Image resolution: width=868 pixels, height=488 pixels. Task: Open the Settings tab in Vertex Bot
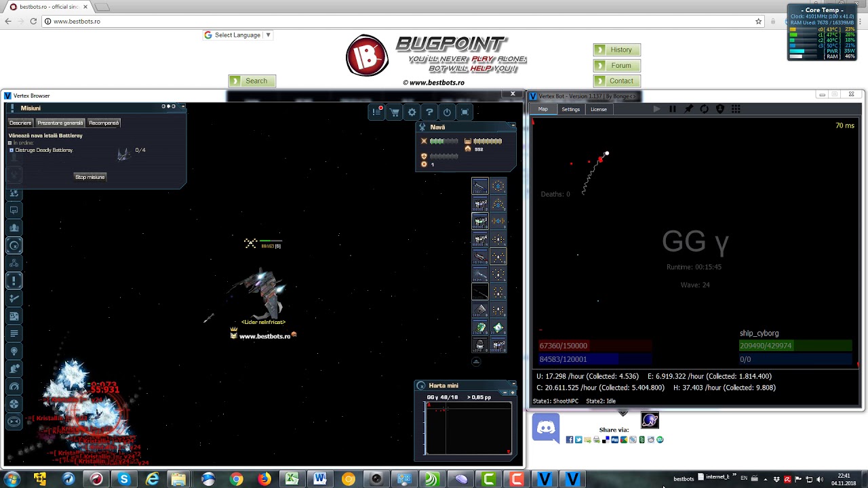(570, 109)
